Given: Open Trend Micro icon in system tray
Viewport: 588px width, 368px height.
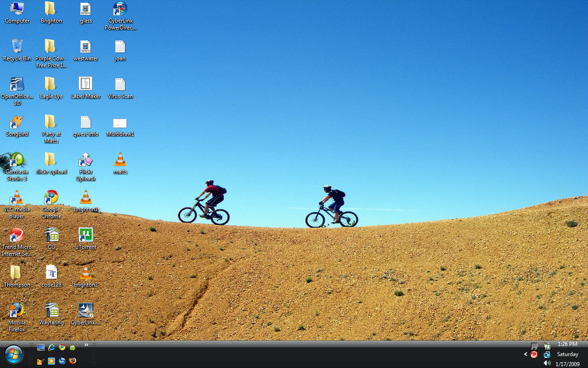Looking at the screenshot, I should (x=534, y=355).
